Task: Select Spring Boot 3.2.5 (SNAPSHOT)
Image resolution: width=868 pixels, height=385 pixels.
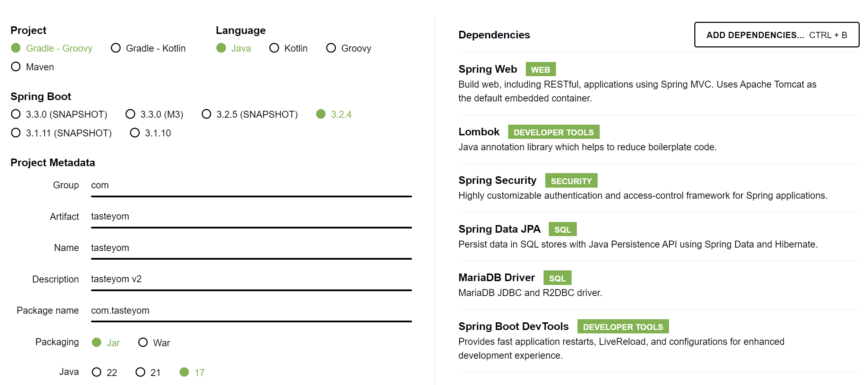Action: [250, 114]
